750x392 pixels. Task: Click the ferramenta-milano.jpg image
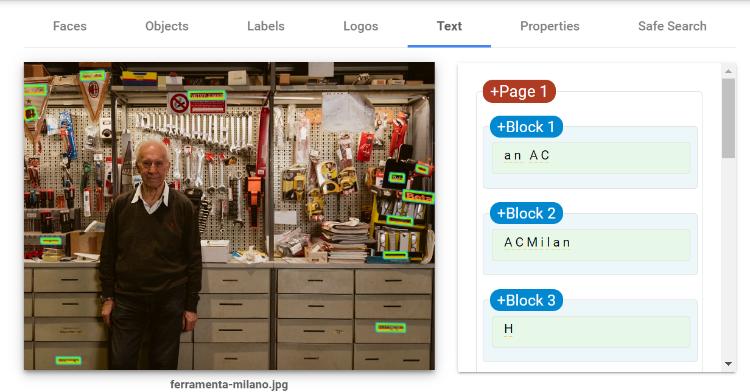pos(230,216)
